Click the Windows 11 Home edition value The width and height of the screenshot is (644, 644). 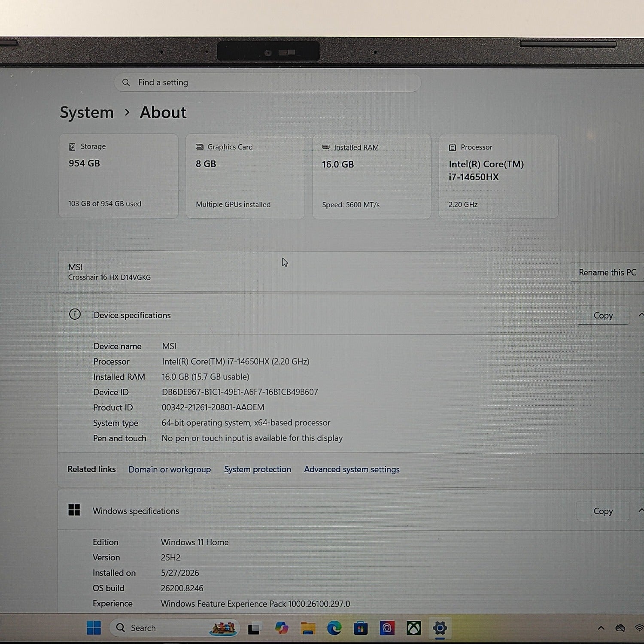coord(194,542)
